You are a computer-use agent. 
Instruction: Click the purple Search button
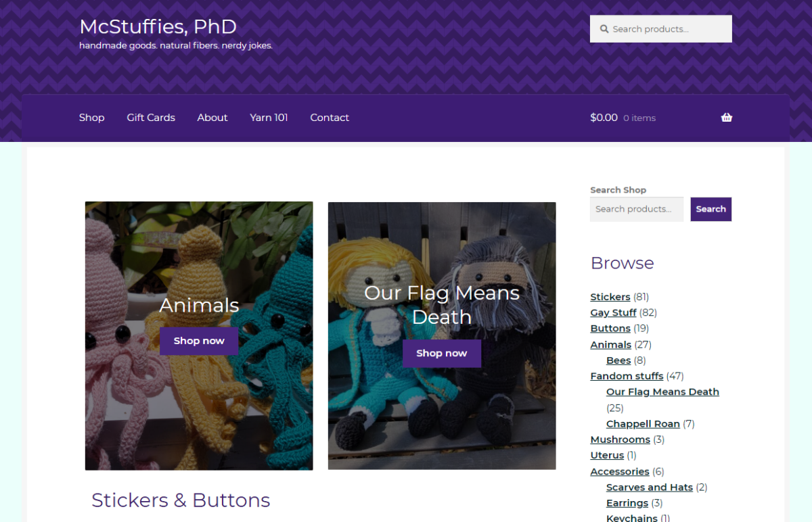point(711,209)
